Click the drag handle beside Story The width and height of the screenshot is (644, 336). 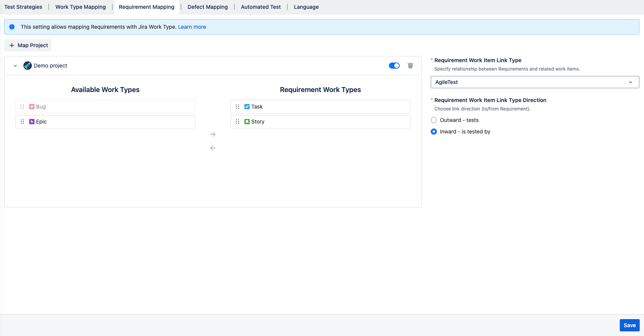click(x=237, y=122)
